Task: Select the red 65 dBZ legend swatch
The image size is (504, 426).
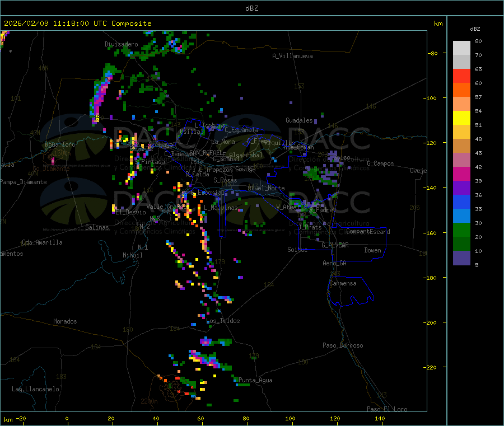Action: pyautogui.click(x=461, y=76)
